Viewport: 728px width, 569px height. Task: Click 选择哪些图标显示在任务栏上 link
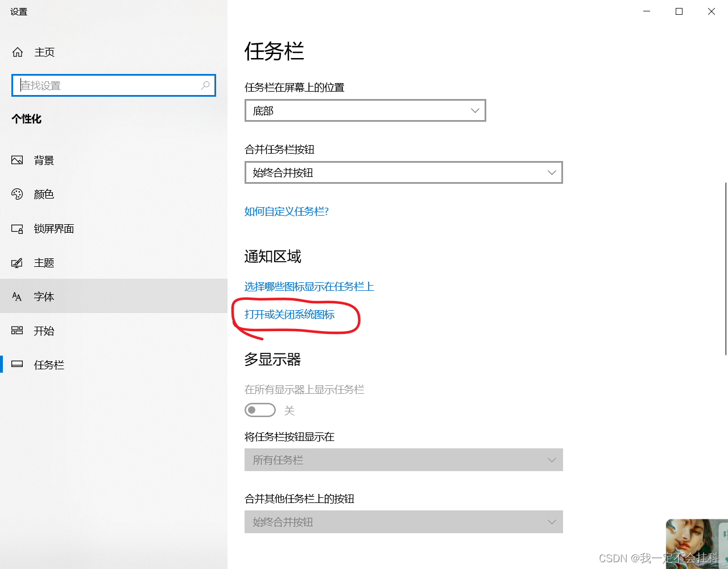[x=309, y=286]
